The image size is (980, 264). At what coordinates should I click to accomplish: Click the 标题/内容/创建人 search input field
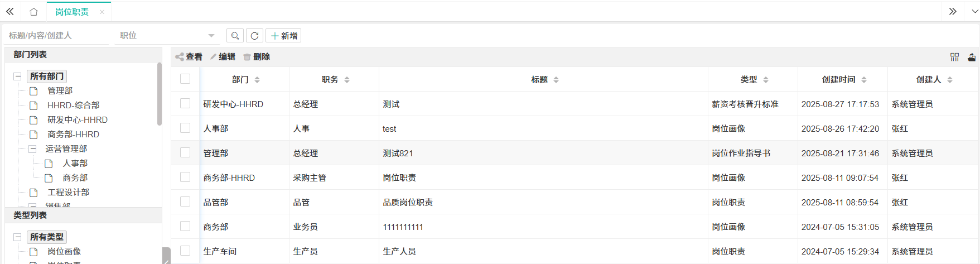(57, 36)
